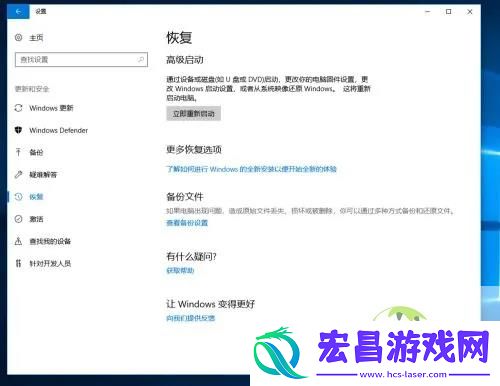Click 向我们提供反馈 link

[191, 318]
